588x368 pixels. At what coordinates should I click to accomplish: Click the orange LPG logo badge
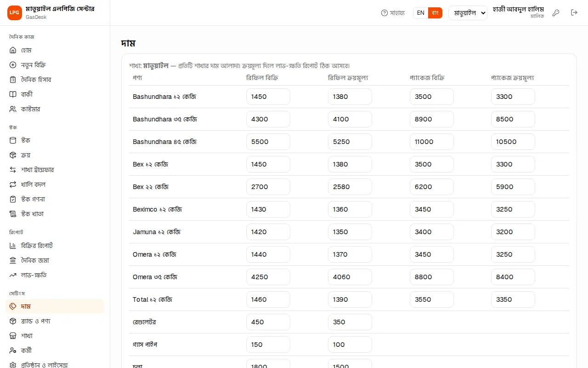(15, 13)
